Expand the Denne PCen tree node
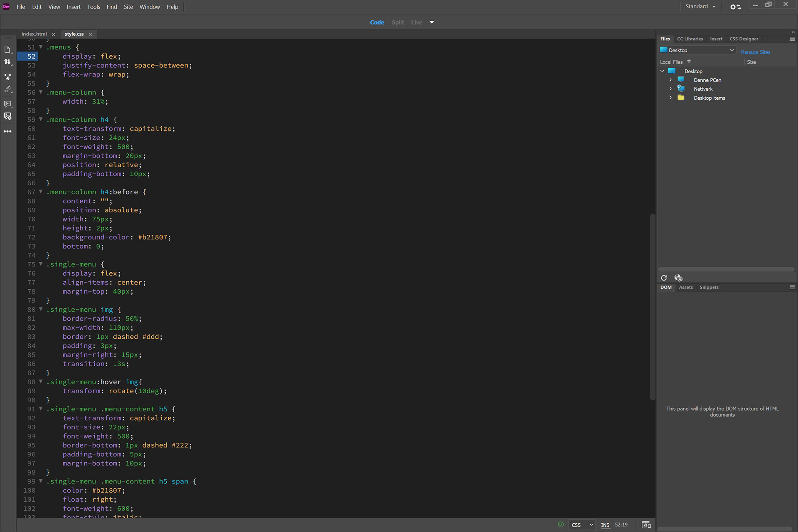 tap(670, 80)
